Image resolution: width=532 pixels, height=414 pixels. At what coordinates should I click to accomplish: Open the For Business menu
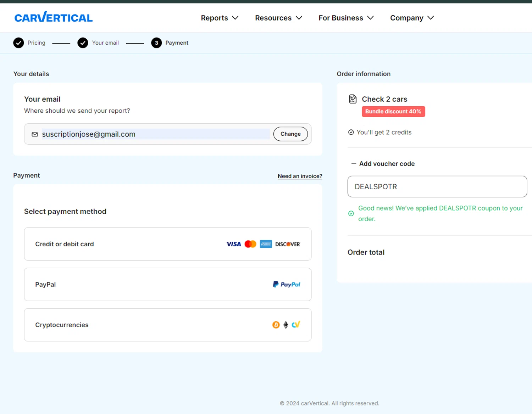(346, 18)
